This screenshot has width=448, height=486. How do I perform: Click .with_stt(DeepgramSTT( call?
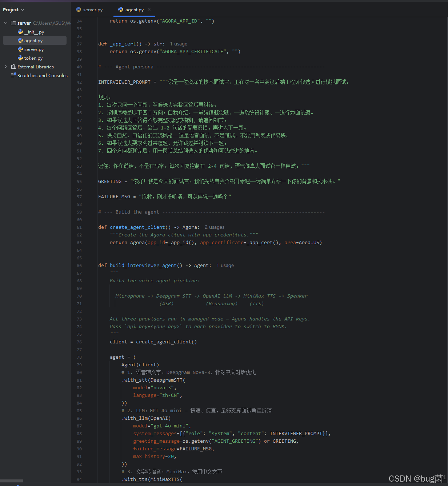pos(153,380)
